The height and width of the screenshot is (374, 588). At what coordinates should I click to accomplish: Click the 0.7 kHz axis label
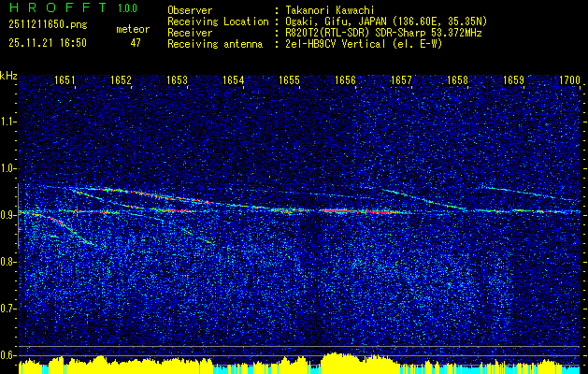click(7, 309)
